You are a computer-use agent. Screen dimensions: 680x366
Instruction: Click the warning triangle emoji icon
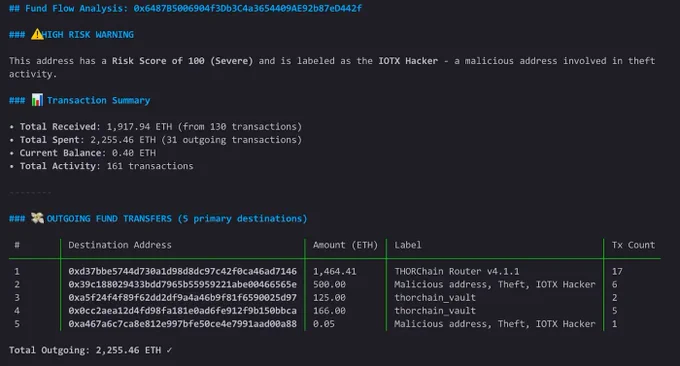tap(37, 34)
